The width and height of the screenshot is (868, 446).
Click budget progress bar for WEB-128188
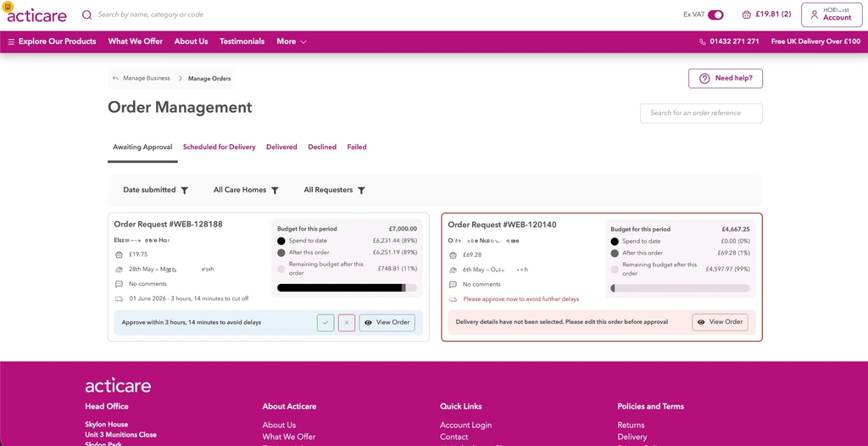347,288
